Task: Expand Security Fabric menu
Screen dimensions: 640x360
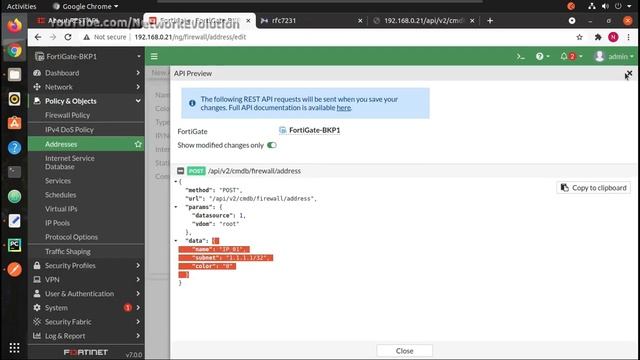Action: [x=86, y=322]
